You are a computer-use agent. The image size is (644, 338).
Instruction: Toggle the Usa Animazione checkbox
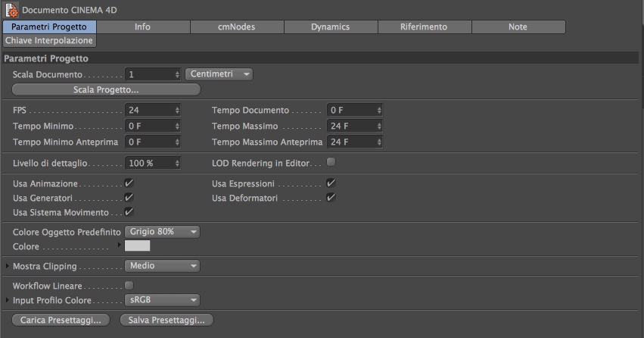(129, 183)
